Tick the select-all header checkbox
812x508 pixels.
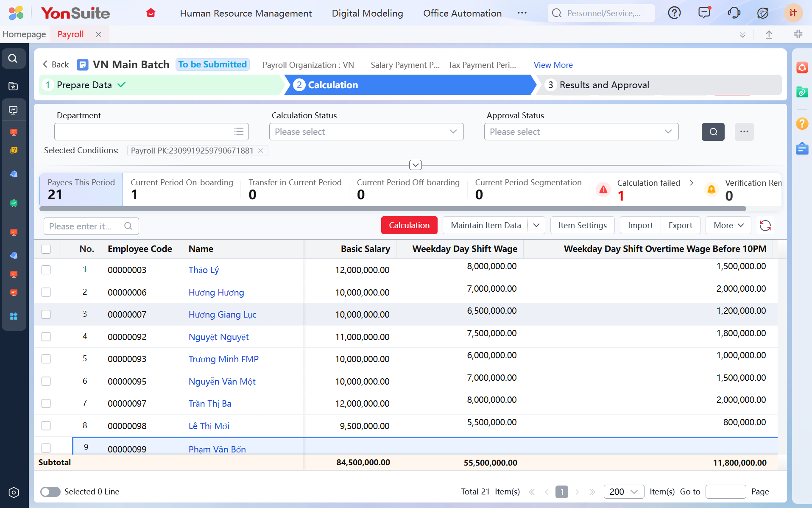pos(46,249)
